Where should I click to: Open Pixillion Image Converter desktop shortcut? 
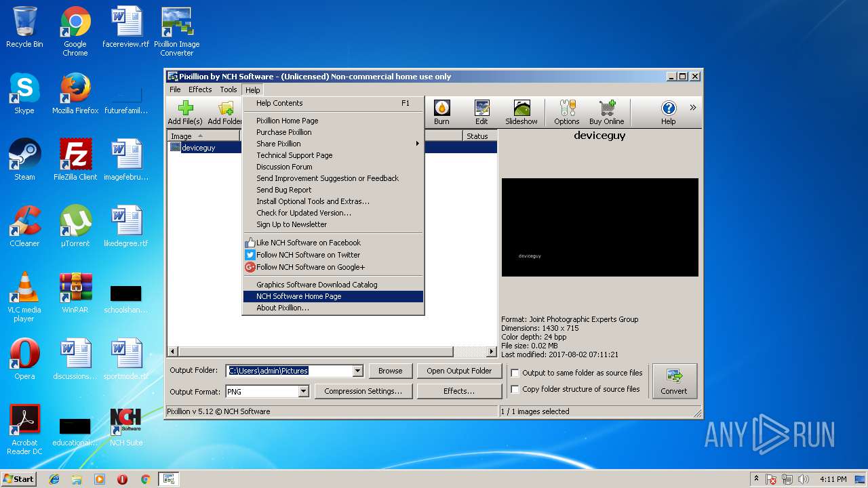(177, 31)
